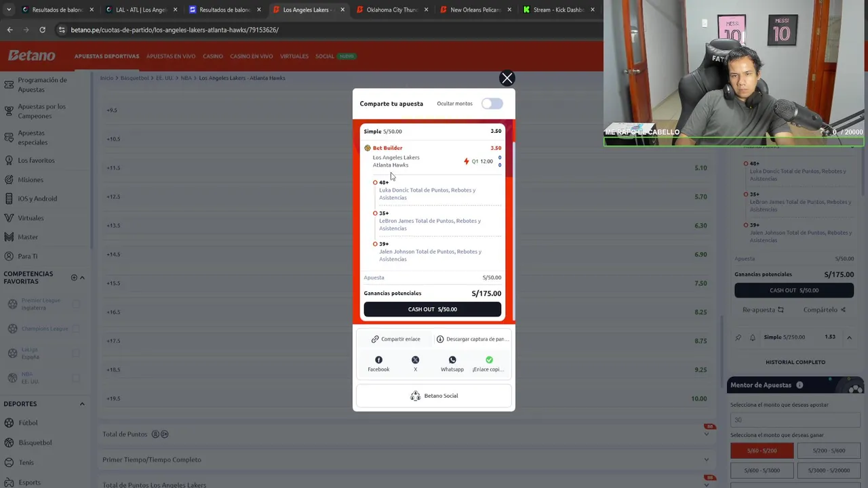Share the bet on X
The height and width of the screenshot is (488, 868).
click(415, 364)
